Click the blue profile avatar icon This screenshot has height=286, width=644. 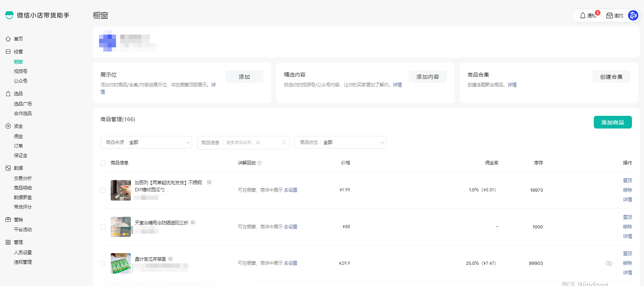tap(633, 16)
